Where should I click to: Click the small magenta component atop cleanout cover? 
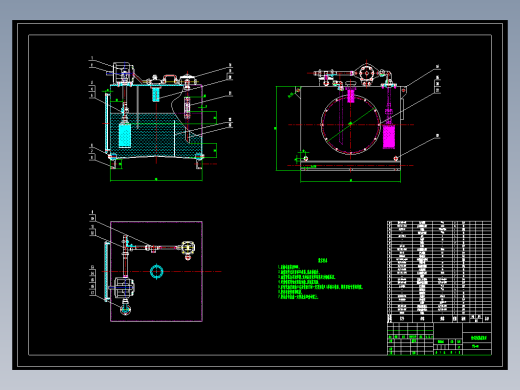(x=351, y=96)
